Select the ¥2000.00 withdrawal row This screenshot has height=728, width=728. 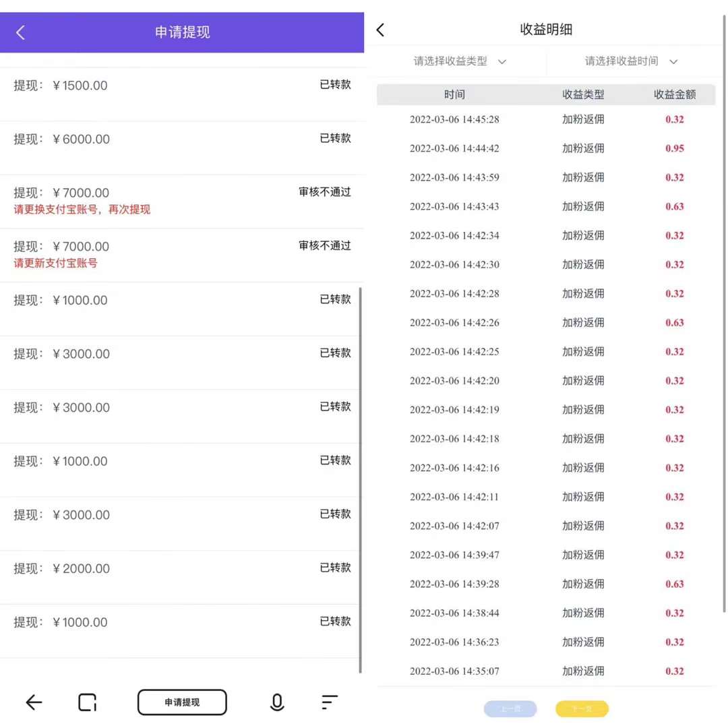point(182,578)
